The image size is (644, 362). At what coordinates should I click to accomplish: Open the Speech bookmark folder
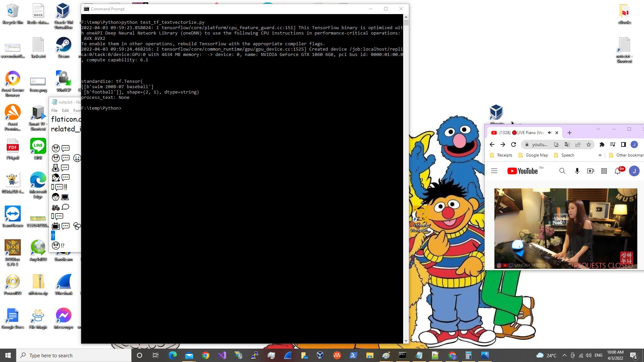[564, 155]
